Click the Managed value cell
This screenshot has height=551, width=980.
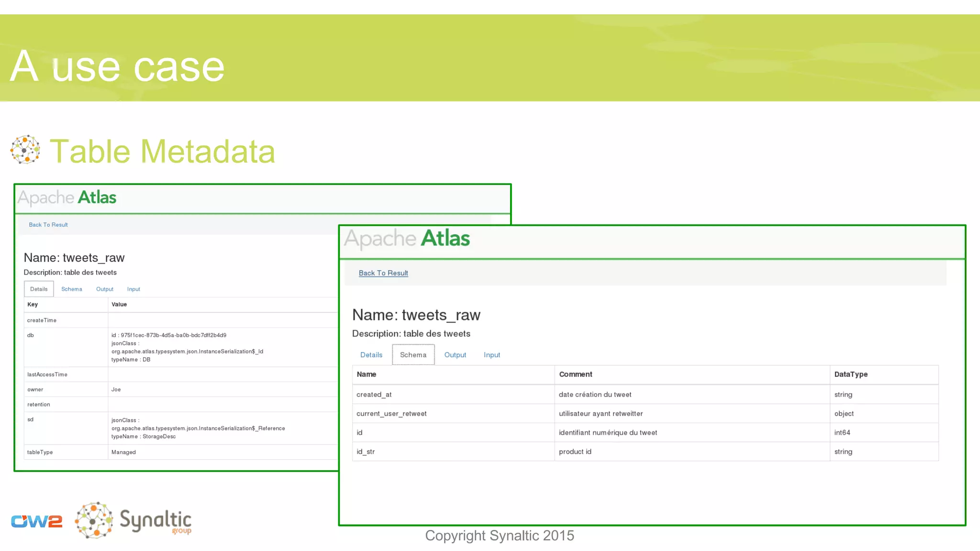click(223, 452)
